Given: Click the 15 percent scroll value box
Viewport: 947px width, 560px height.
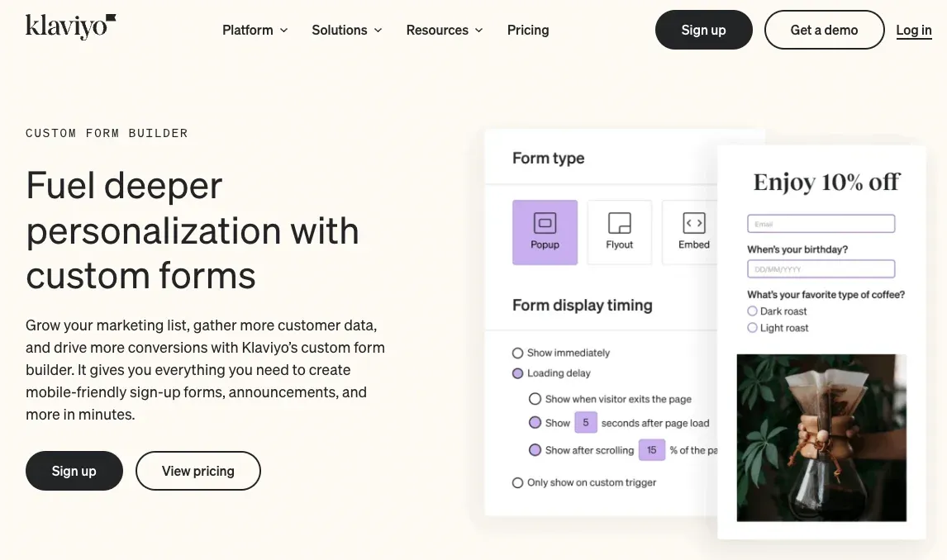Looking at the screenshot, I should [x=652, y=449].
